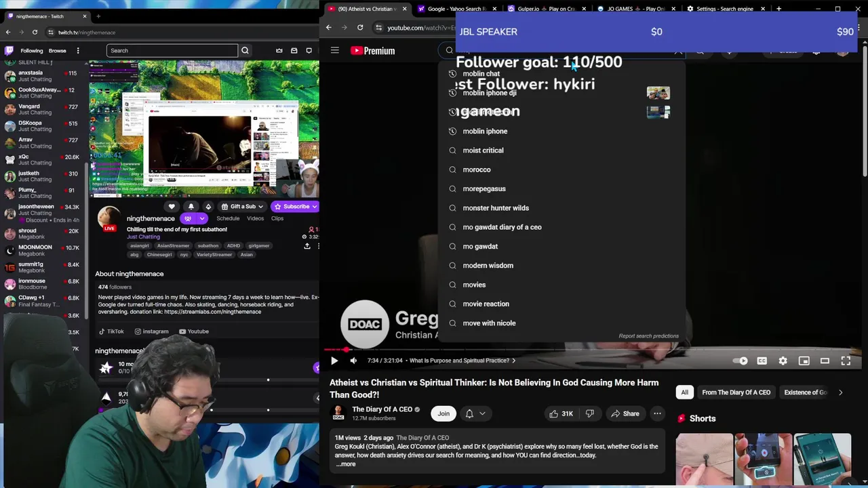Open YouTube hamburger guide menu
868x488 pixels.
point(334,50)
